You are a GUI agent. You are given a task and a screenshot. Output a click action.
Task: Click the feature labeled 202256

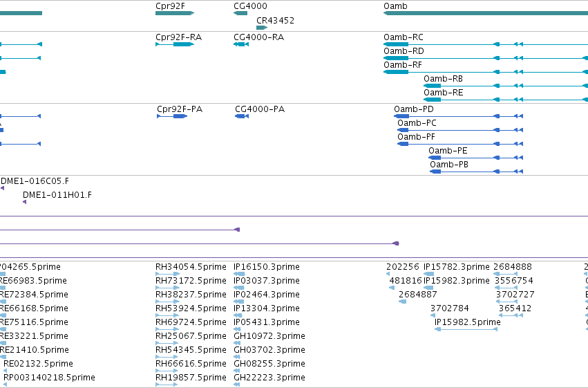pos(403,267)
